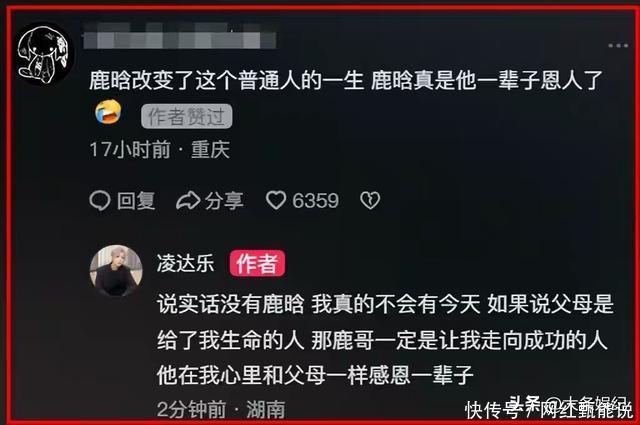Image resolution: width=640 pixels, height=425 pixels.
Task: Tap the 2分钟前 · 湖南 timestamp
Action: coord(221,409)
